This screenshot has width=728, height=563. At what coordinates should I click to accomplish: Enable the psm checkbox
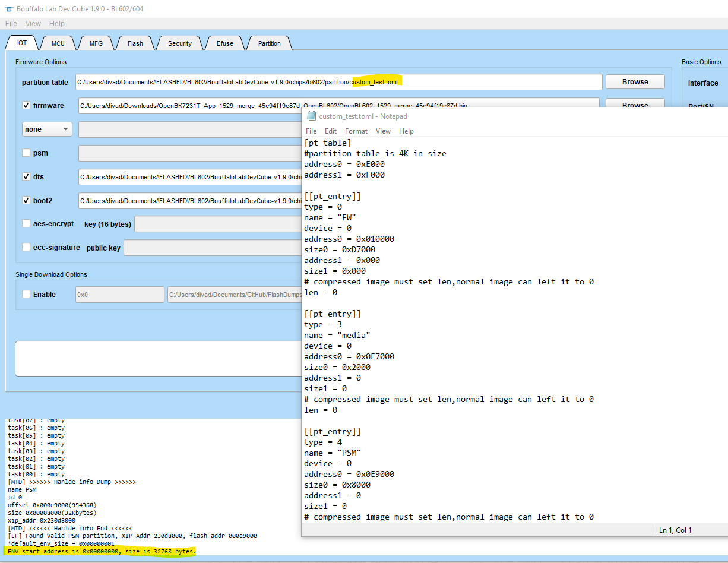tap(26, 153)
